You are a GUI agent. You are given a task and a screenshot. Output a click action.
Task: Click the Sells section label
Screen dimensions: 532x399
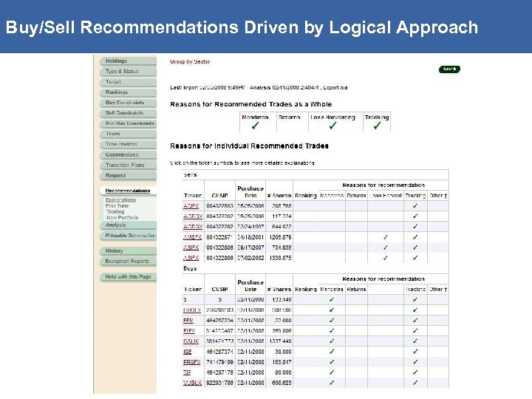pyautogui.click(x=190, y=175)
